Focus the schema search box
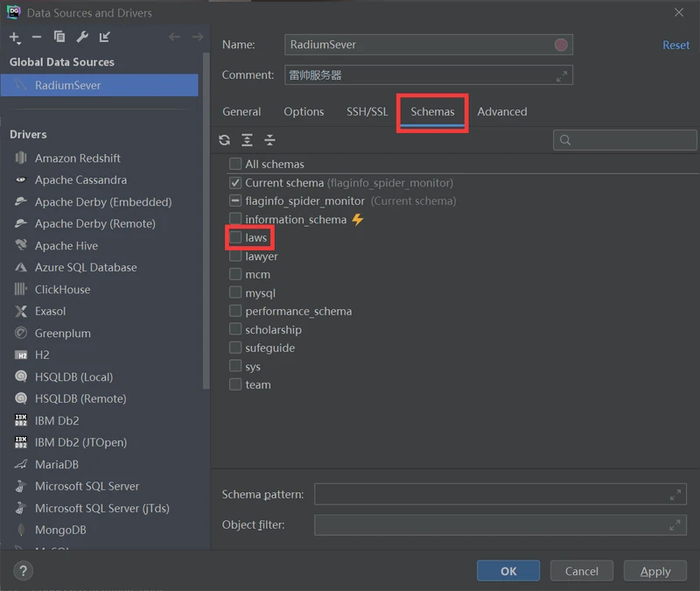The height and width of the screenshot is (591, 700). [x=625, y=140]
